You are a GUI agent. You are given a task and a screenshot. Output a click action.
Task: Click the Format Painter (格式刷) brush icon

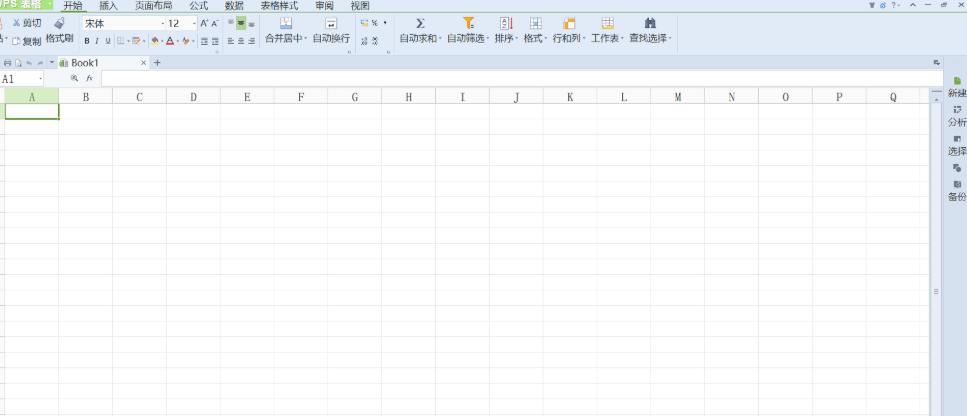tap(59, 23)
